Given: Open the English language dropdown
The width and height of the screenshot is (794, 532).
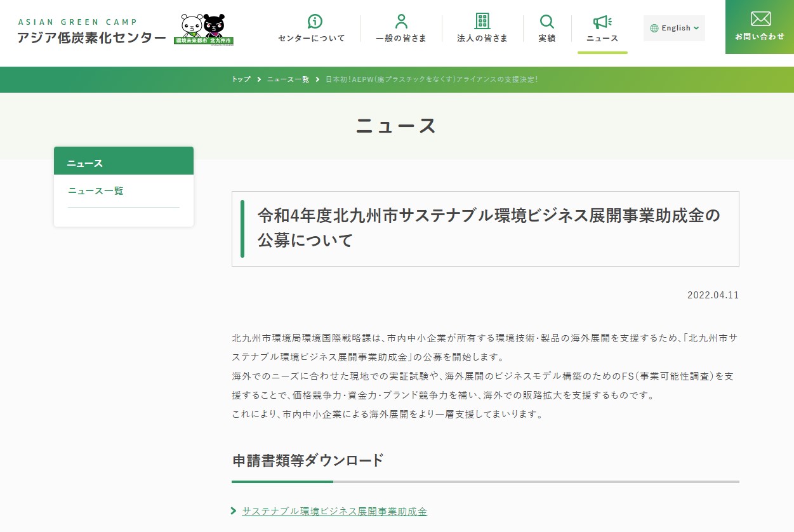Looking at the screenshot, I should tap(674, 28).
